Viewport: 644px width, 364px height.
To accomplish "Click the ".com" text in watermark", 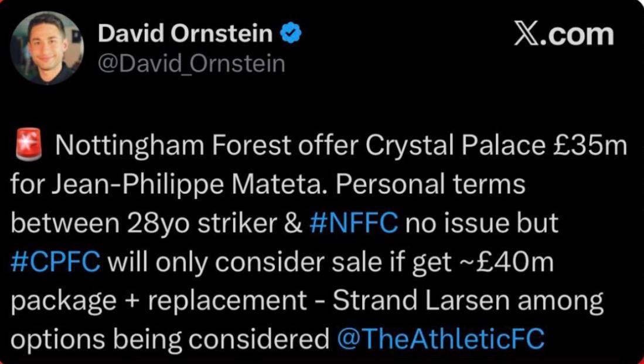I will [x=577, y=35].
